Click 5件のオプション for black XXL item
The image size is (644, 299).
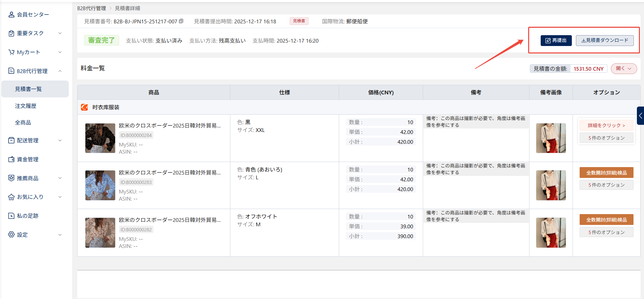click(x=606, y=138)
